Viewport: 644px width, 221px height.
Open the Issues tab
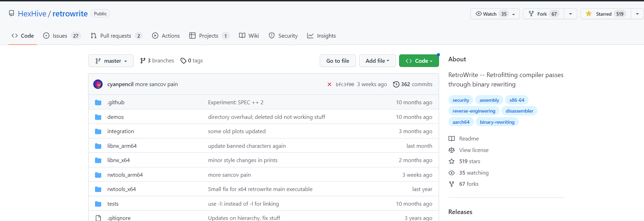(x=62, y=36)
